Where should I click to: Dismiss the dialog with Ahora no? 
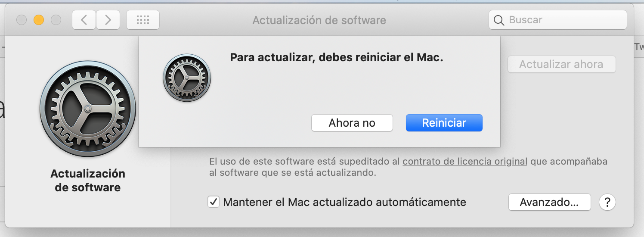(x=352, y=123)
